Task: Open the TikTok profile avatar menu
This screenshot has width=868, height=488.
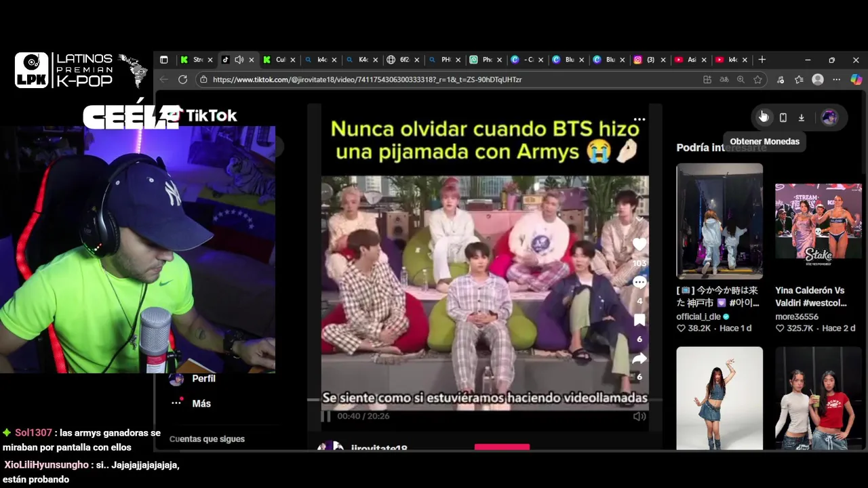Action: pyautogui.click(x=829, y=117)
